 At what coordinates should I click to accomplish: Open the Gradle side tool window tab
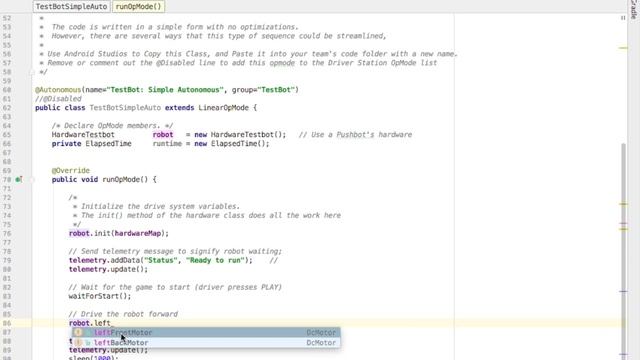[x=634, y=9]
